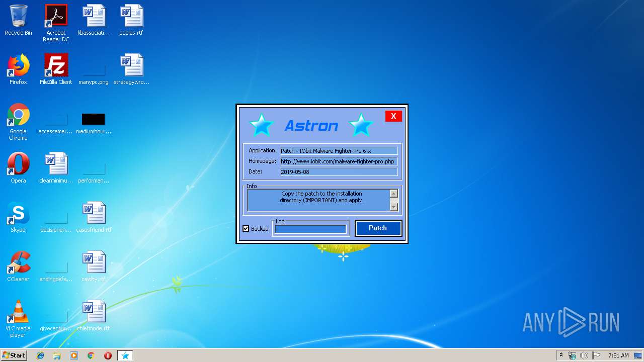Open network status tray icon

[572, 355]
